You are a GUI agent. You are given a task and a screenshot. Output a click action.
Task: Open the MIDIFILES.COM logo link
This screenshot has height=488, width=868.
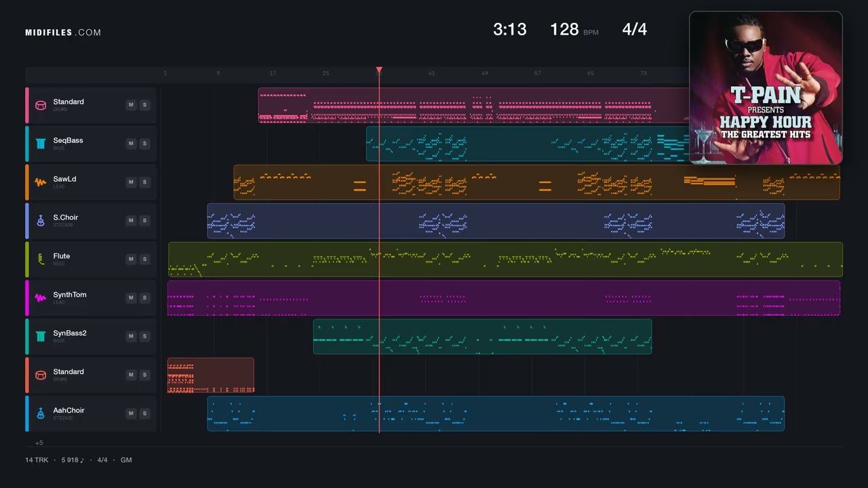(63, 32)
